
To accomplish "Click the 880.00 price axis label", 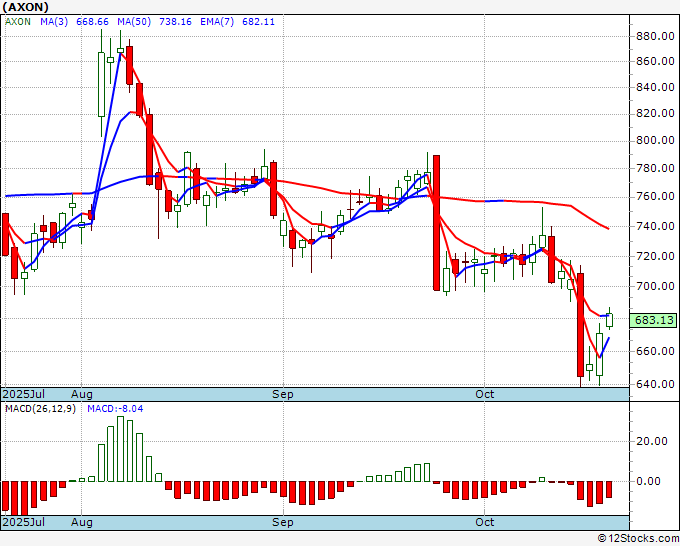I will [655, 36].
